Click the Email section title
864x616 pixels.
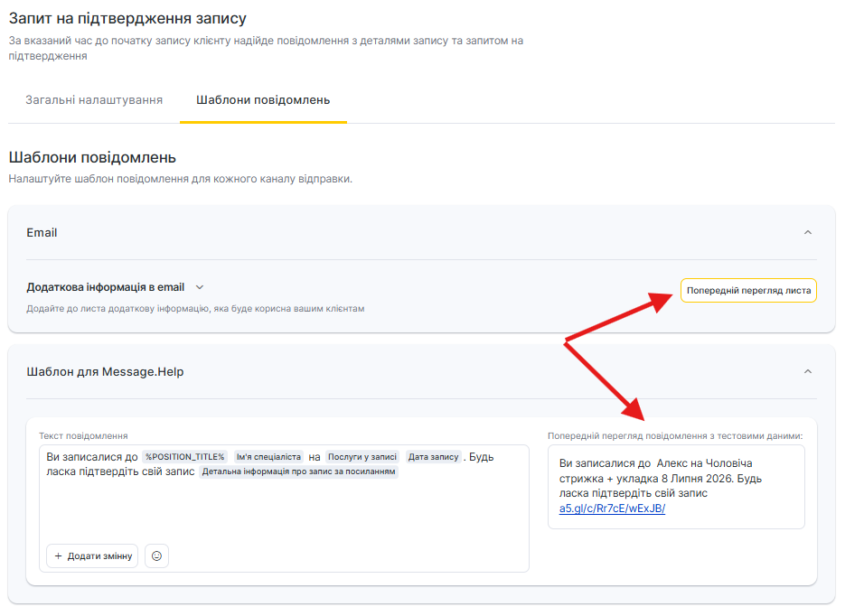[x=42, y=232]
